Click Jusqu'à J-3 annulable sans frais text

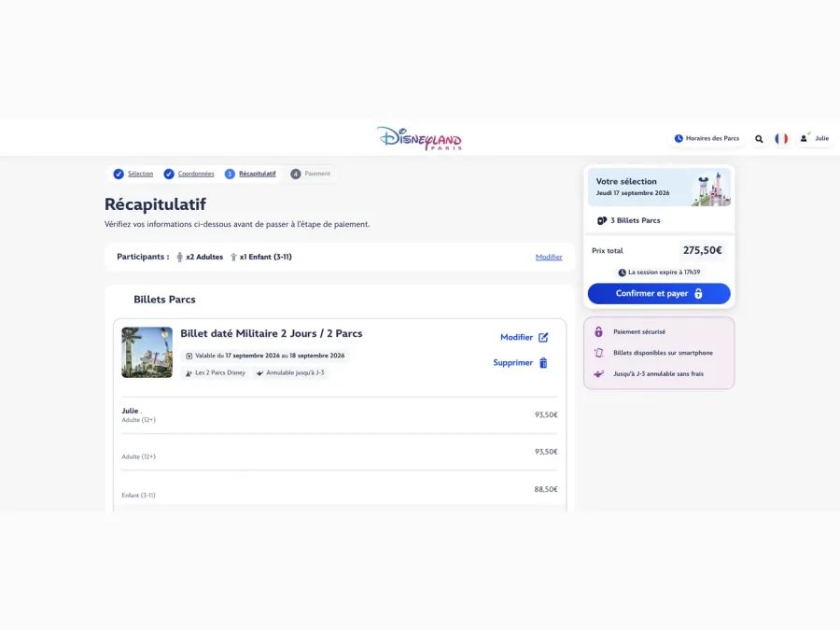658,374
